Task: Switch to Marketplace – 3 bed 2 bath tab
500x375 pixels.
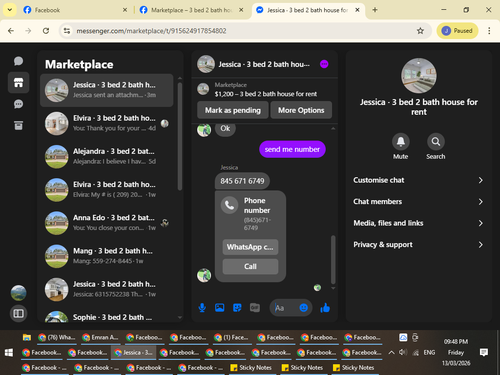Action: 191,10
